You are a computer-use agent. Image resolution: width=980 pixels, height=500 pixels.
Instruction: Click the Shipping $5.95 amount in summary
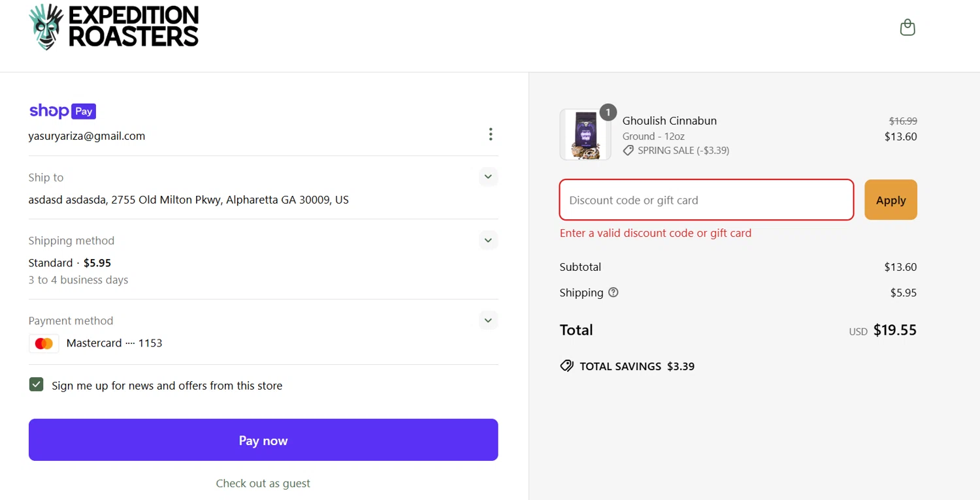[x=904, y=293]
